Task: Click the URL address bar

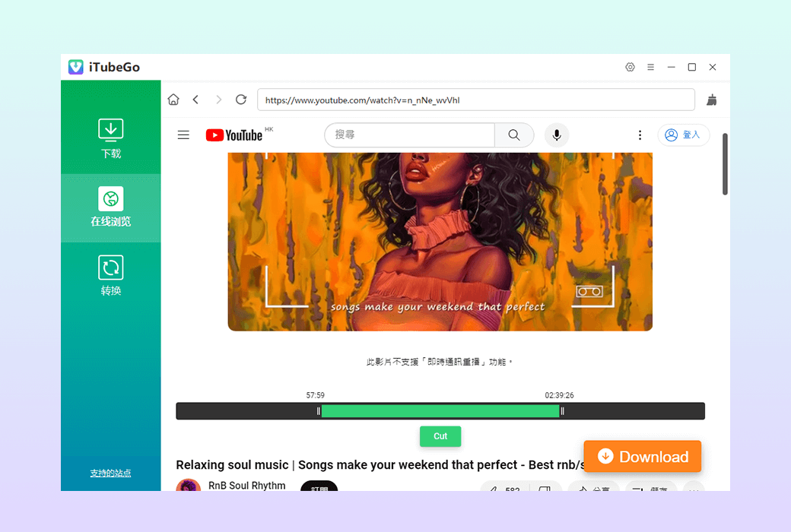Action: point(475,100)
